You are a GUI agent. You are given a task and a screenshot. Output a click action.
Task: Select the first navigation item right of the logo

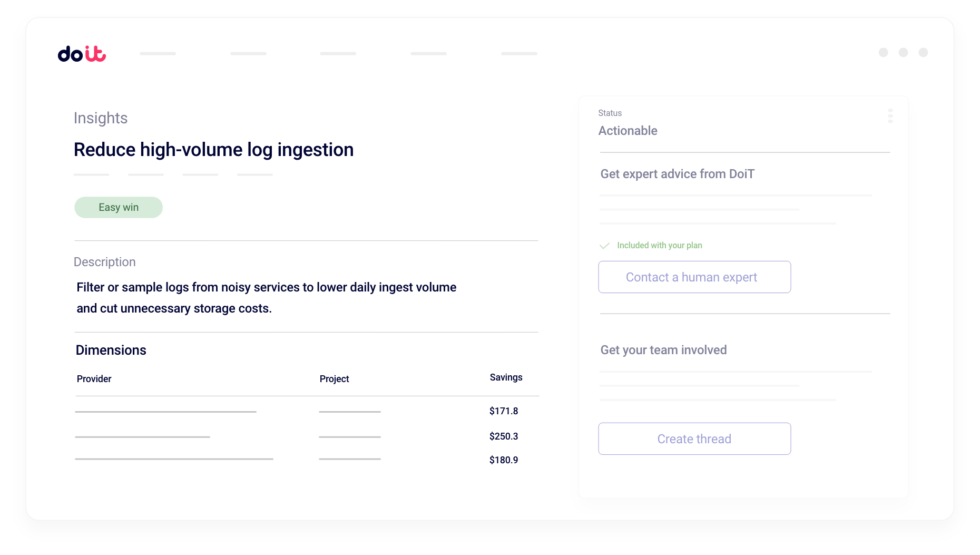tap(158, 54)
